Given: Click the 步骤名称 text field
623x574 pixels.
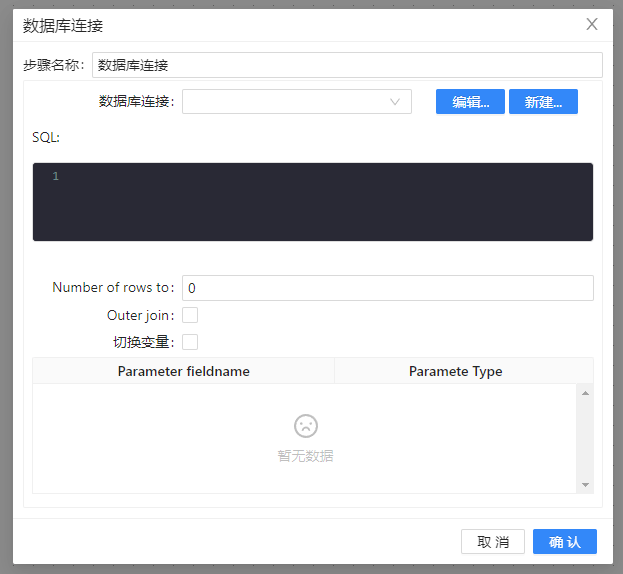Looking at the screenshot, I should [x=346, y=65].
